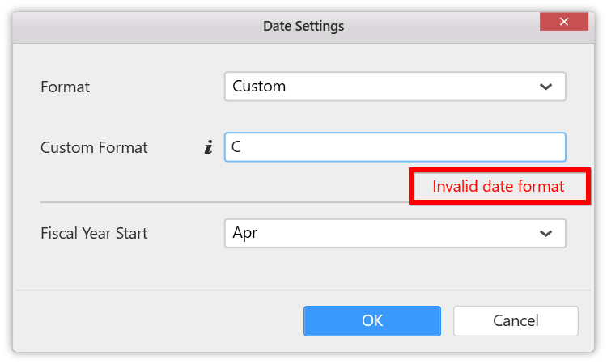Click the "Format" label
Screen dimensions: 607x364
66,87
